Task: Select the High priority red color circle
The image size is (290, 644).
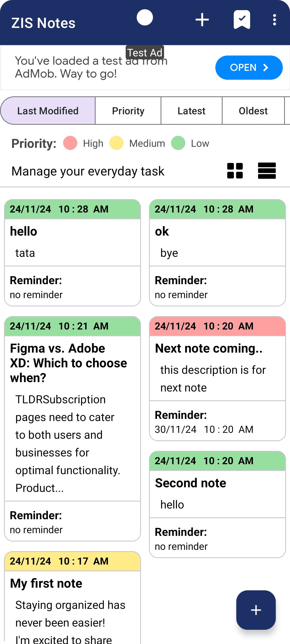Action: 70,143
